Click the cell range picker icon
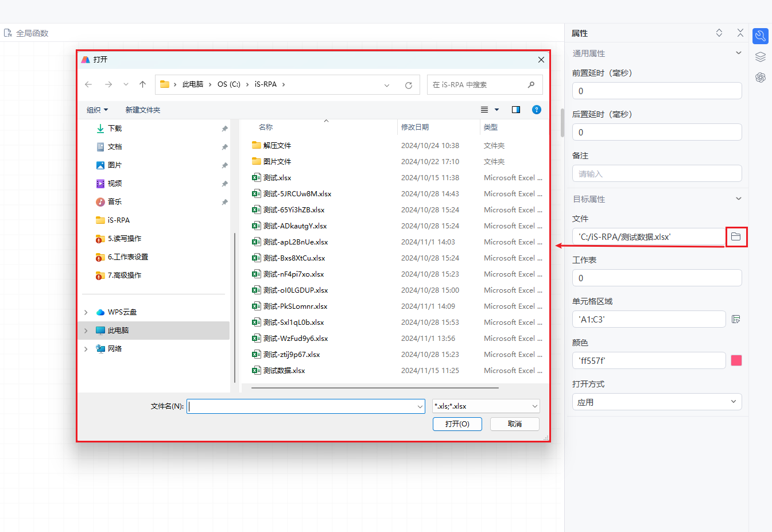This screenshot has width=772, height=532. tap(736, 319)
